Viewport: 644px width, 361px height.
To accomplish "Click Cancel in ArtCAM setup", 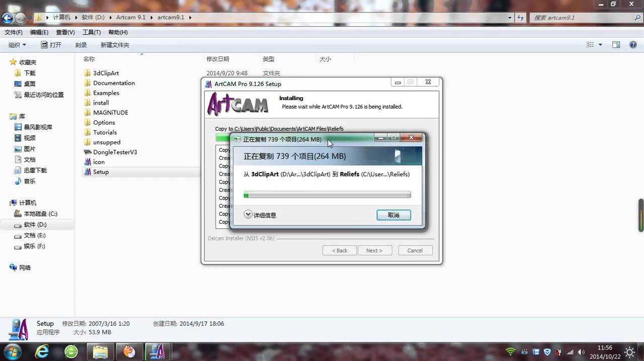I will (415, 250).
